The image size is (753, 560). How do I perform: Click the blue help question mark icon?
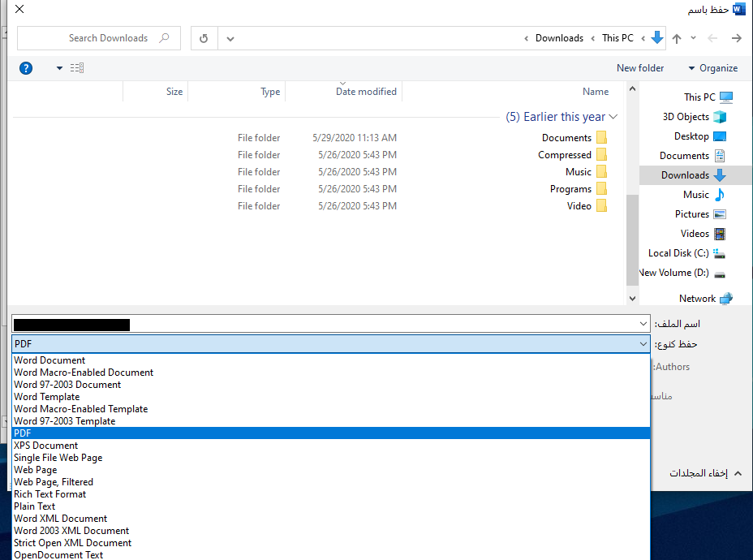pos(26,68)
